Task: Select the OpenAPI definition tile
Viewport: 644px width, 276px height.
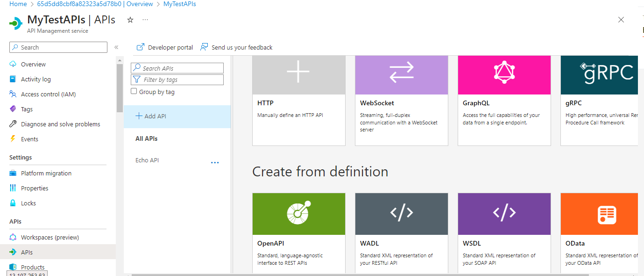Action: (x=299, y=233)
